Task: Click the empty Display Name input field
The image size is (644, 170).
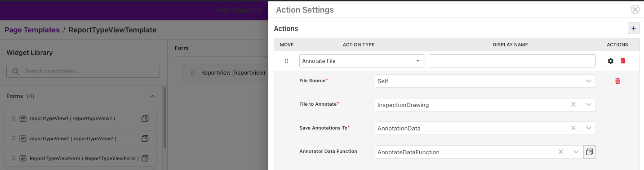Action: tap(512, 61)
